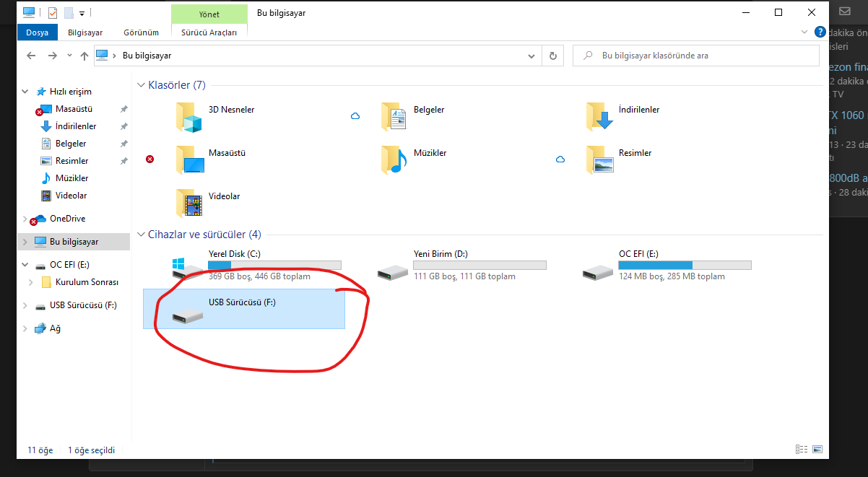Viewport: 868px width, 477px height.
Task: Open Müzikler in the sidebar
Action: click(71, 178)
